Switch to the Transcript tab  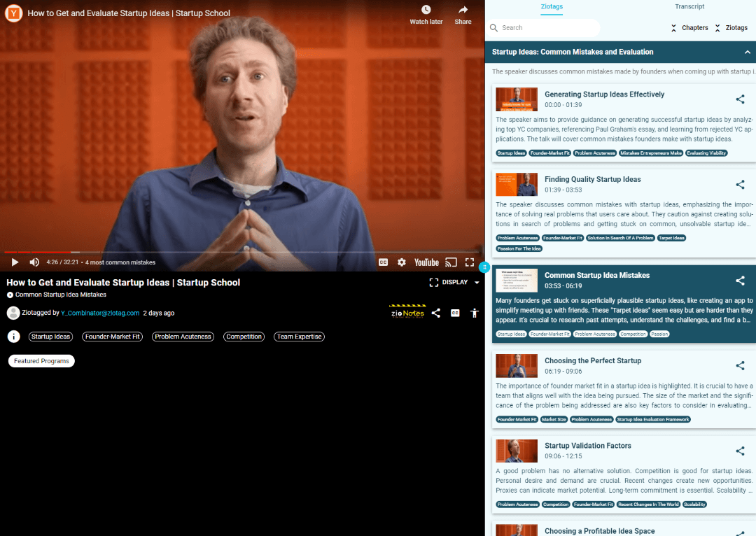click(689, 7)
